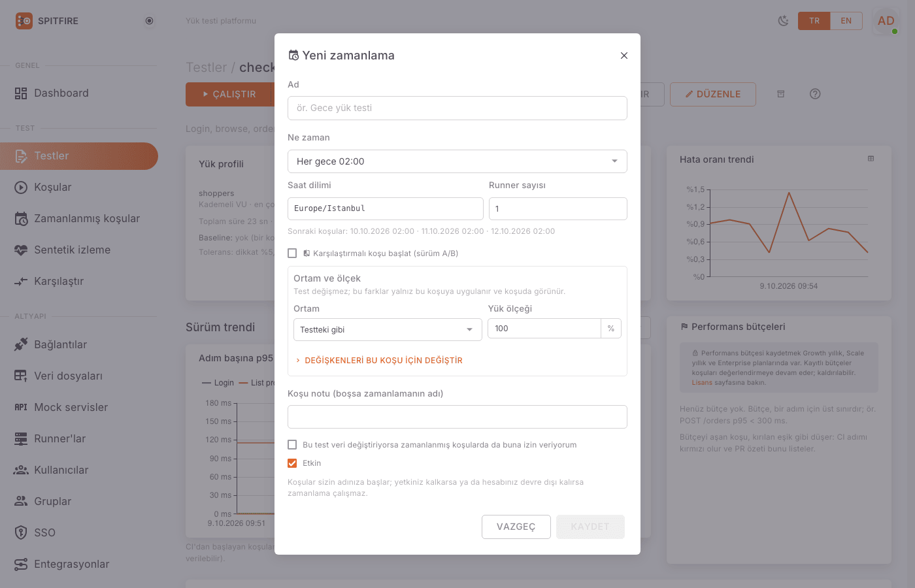Click the Karşılaştır compare icon
Image resolution: width=915 pixels, height=588 pixels.
[x=21, y=282]
